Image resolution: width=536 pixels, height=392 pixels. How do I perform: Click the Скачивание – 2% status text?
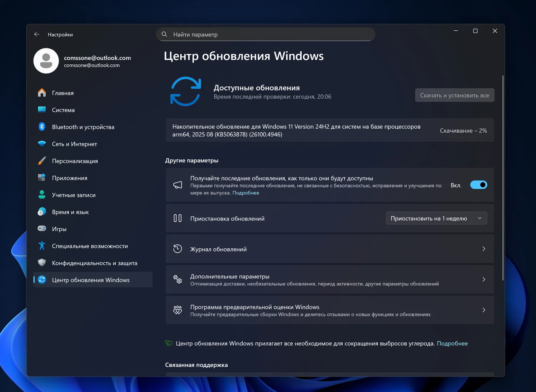coord(463,130)
